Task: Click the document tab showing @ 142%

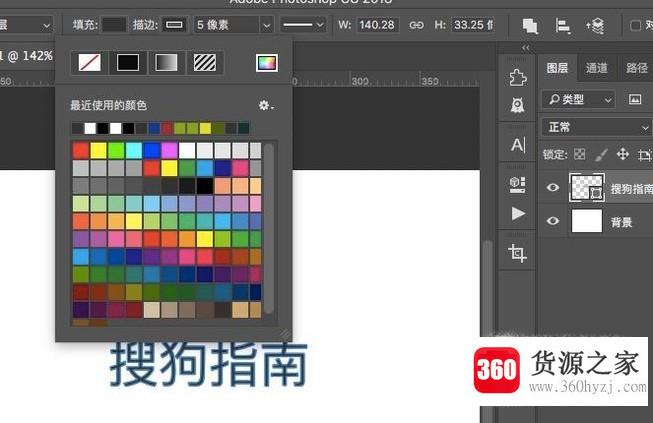Action: (x=27, y=56)
